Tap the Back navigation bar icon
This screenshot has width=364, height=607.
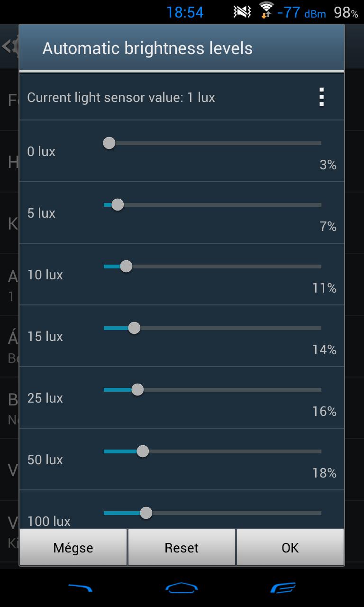pos(80,588)
